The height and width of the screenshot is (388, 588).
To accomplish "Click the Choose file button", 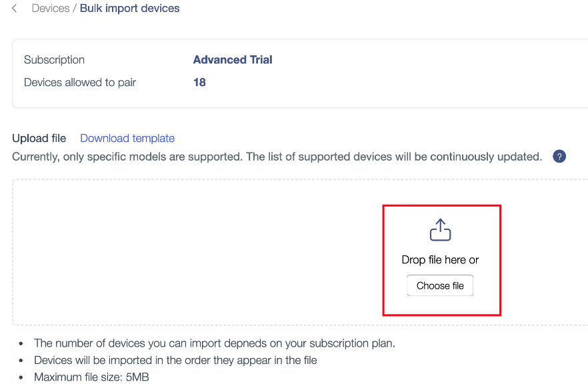I will [x=440, y=285].
